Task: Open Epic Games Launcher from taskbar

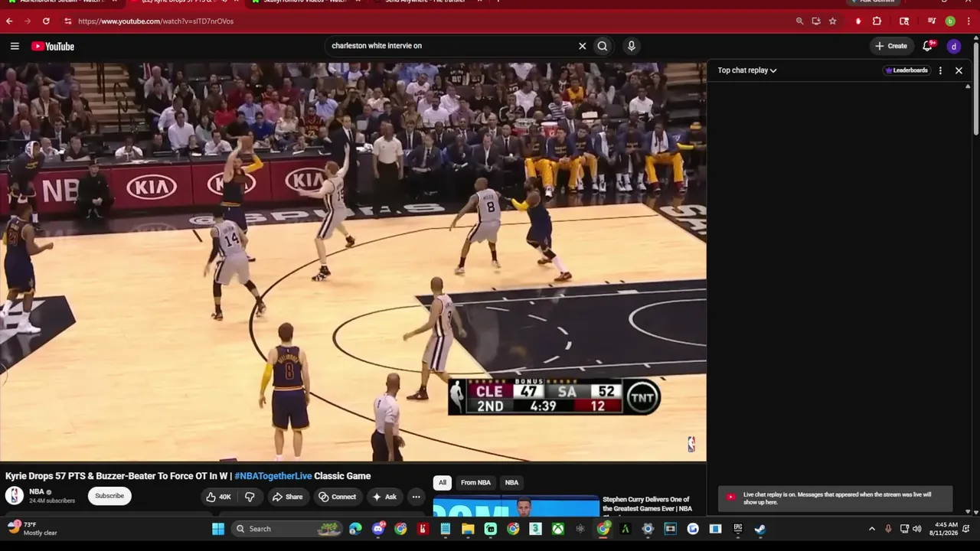Action: tap(737, 529)
